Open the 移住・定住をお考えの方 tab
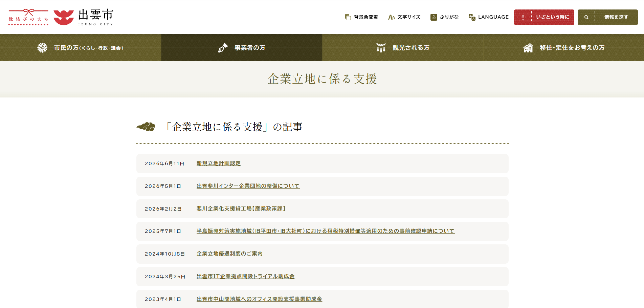The width and height of the screenshot is (644, 308). coord(564,48)
